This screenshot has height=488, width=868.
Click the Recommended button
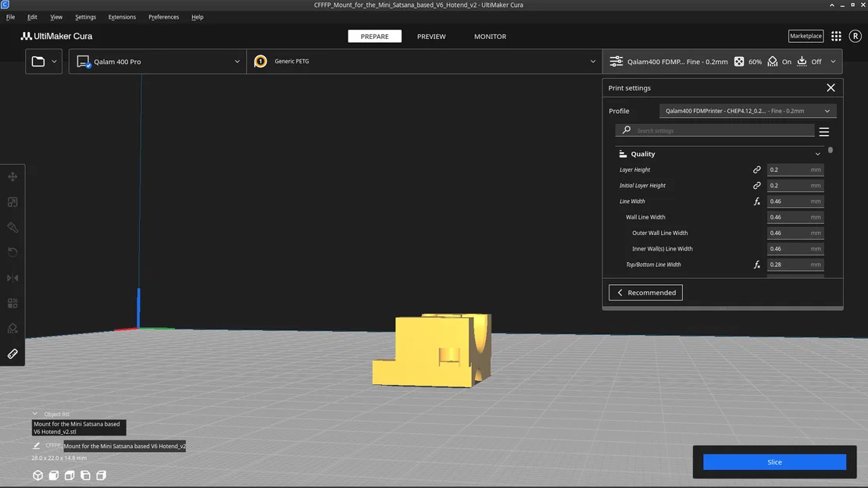[x=645, y=292]
